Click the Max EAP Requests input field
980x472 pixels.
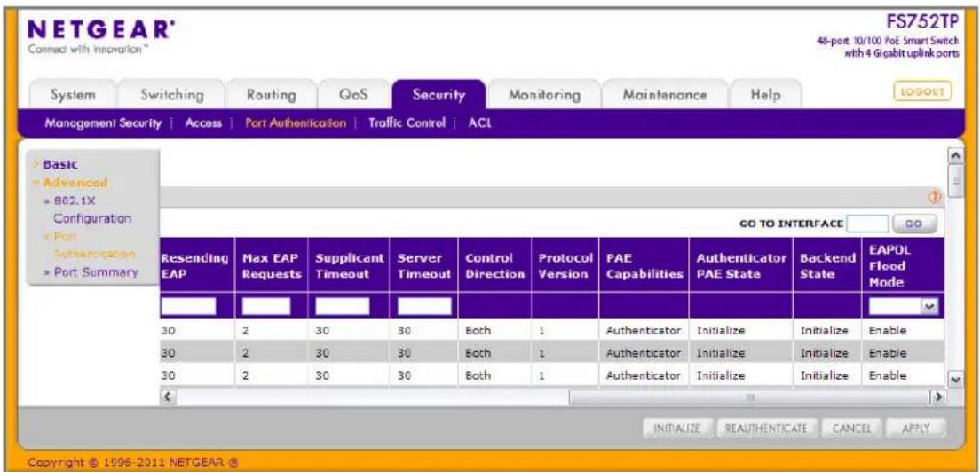(266, 306)
